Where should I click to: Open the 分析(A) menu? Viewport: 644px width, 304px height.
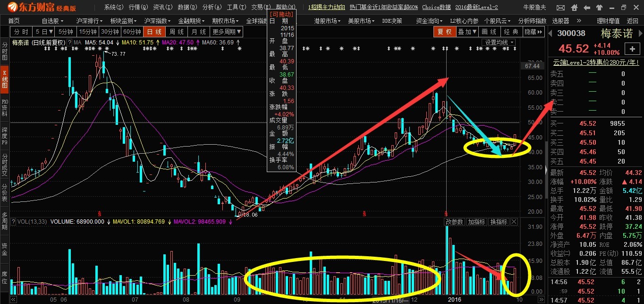click(211, 7)
